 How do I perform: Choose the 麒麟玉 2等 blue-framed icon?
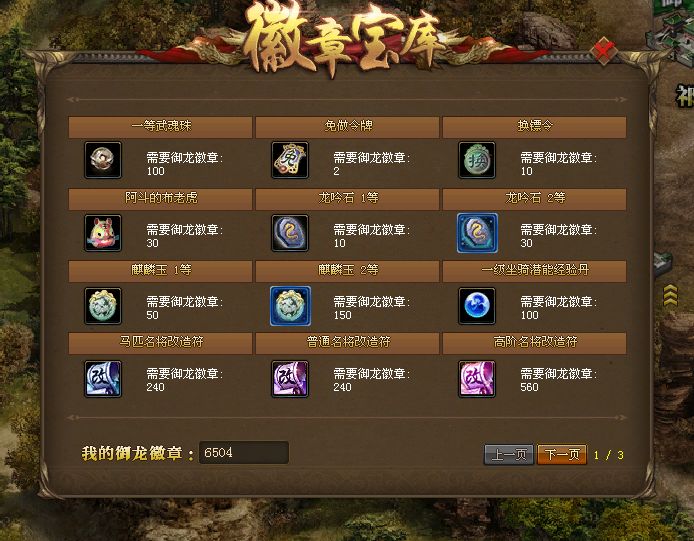click(x=290, y=305)
